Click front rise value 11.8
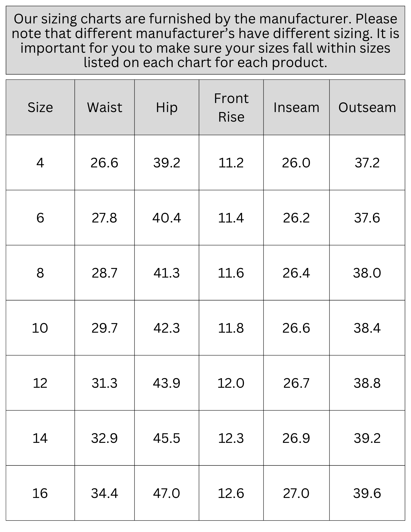Screen dimensions: 411x532 click(x=231, y=328)
